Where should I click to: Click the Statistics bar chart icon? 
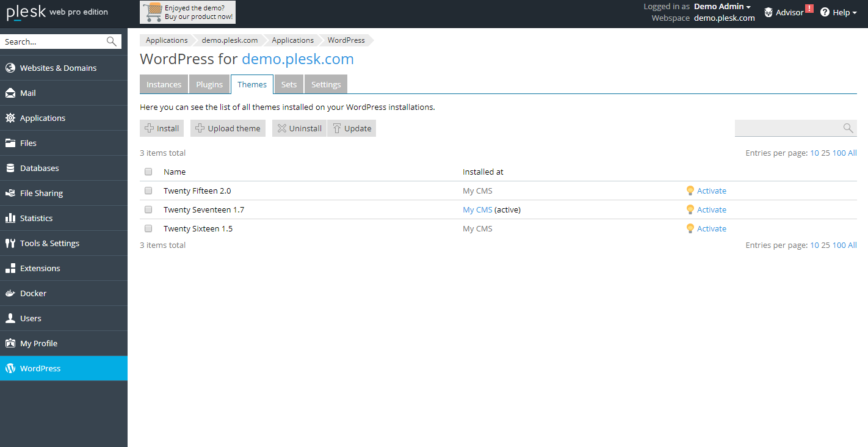pyautogui.click(x=10, y=218)
